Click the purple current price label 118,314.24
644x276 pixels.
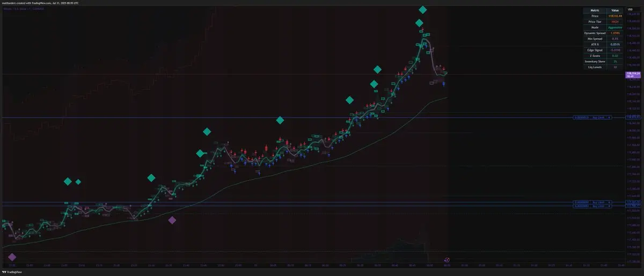click(633, 76)
